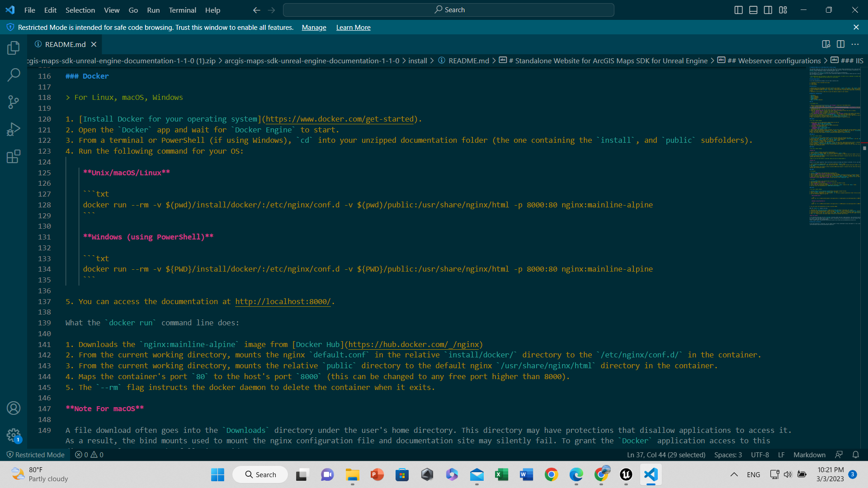Click the minimap code overview

click(x=835, y=146)
